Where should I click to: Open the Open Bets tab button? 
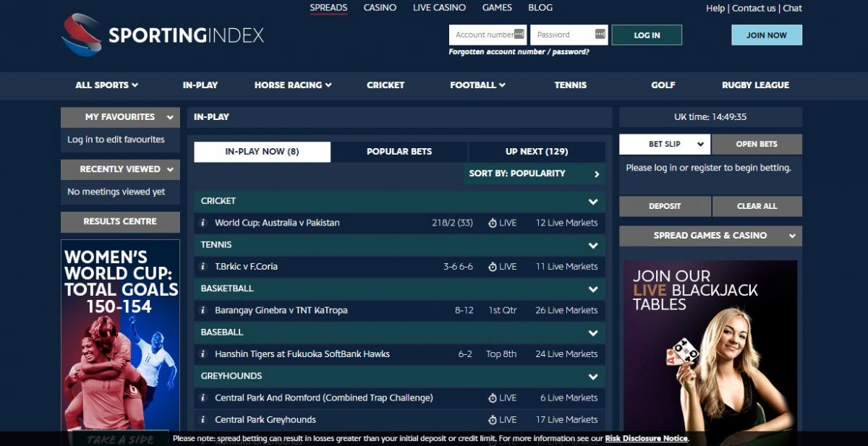757,144
